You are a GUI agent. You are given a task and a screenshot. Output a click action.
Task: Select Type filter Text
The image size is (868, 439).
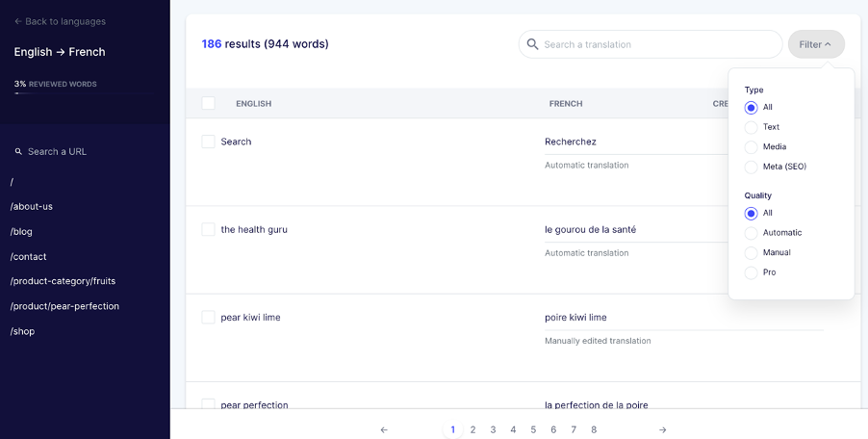(x=751, y=127)
